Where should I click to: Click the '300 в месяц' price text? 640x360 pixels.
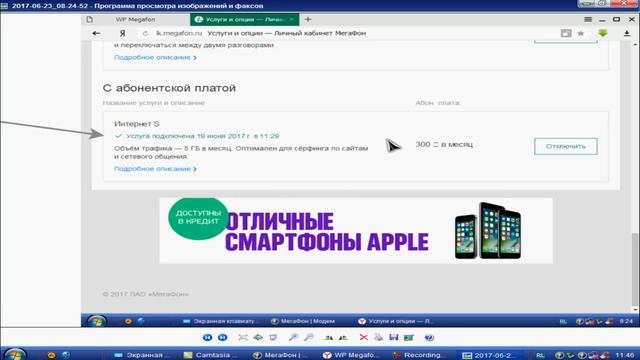pos(444,144)
